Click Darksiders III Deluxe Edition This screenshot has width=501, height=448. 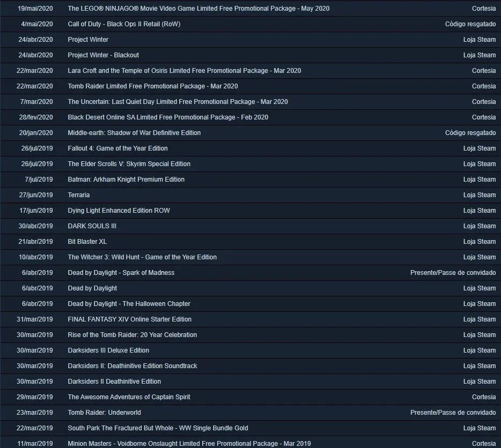108,350
